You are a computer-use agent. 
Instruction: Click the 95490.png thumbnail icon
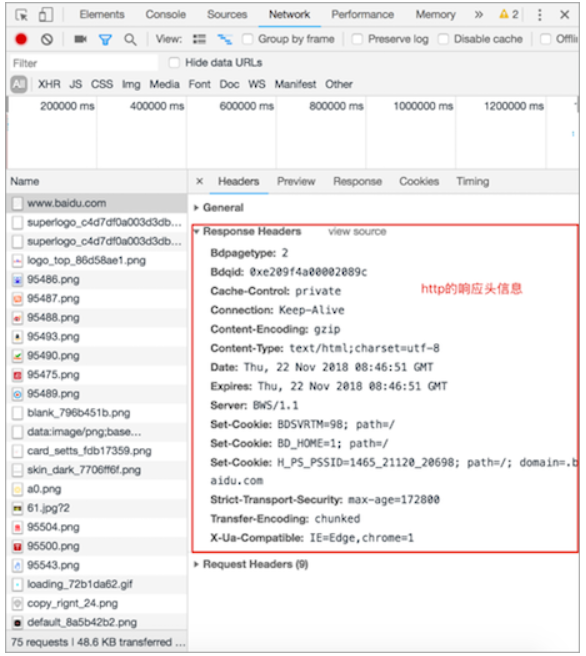click(x=17, y=356)
